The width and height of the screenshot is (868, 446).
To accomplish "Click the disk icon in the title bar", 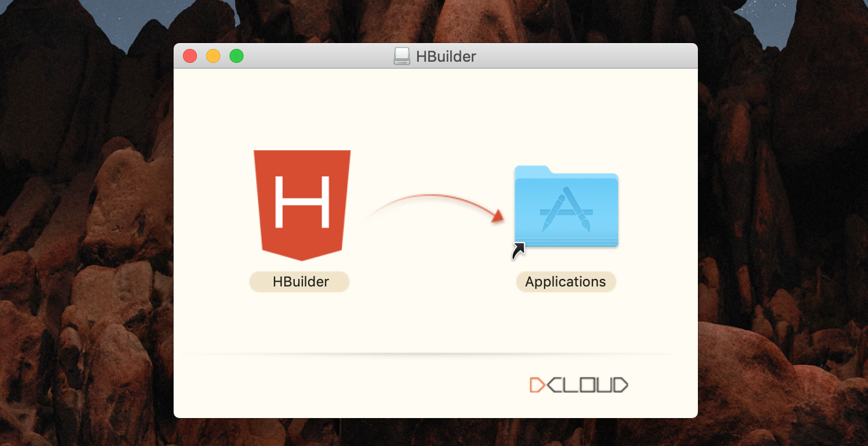I will click(402, 56).
